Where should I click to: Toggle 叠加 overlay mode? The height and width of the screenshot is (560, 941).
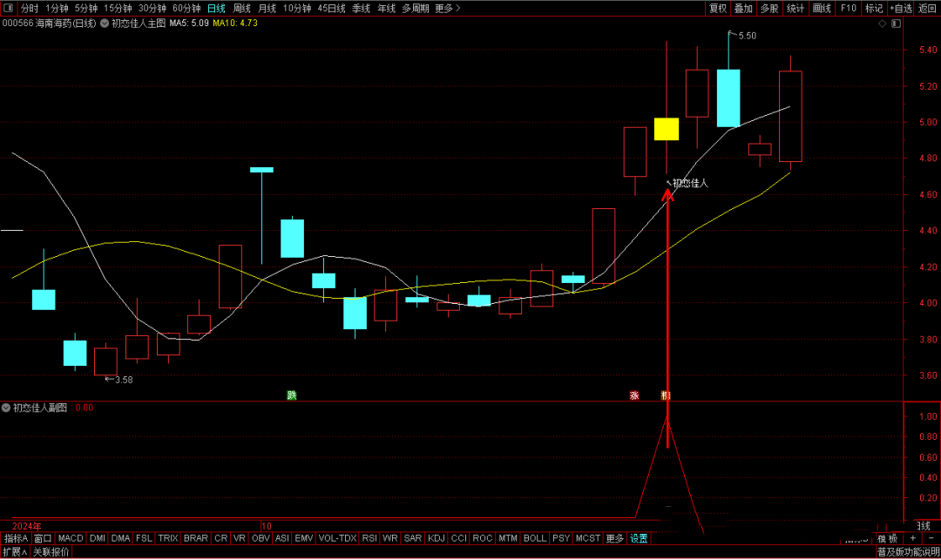(x=743, y=8)
